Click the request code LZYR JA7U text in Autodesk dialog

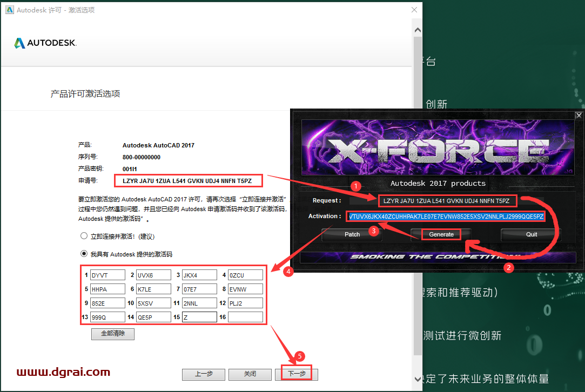(x=187, y=181)
